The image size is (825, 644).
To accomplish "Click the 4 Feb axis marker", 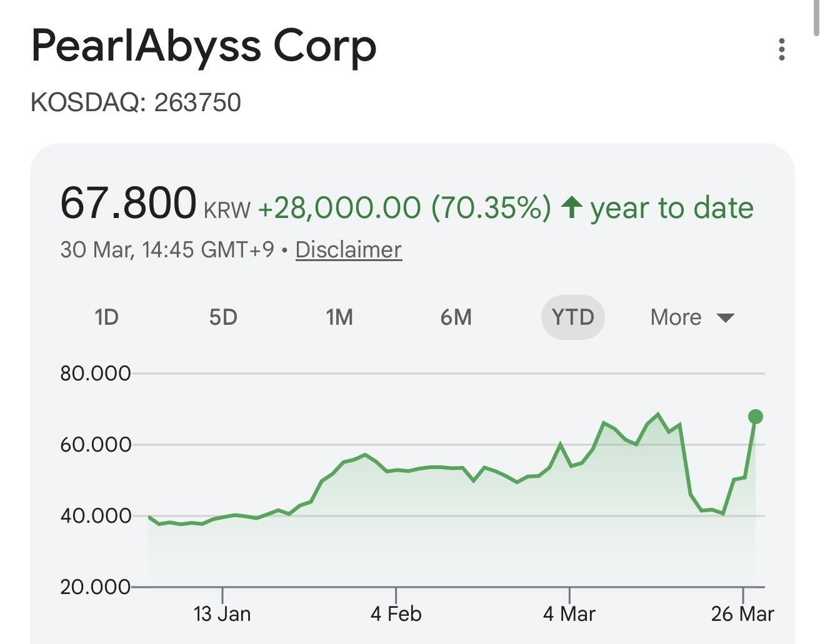I will click(x=396, y=613).
